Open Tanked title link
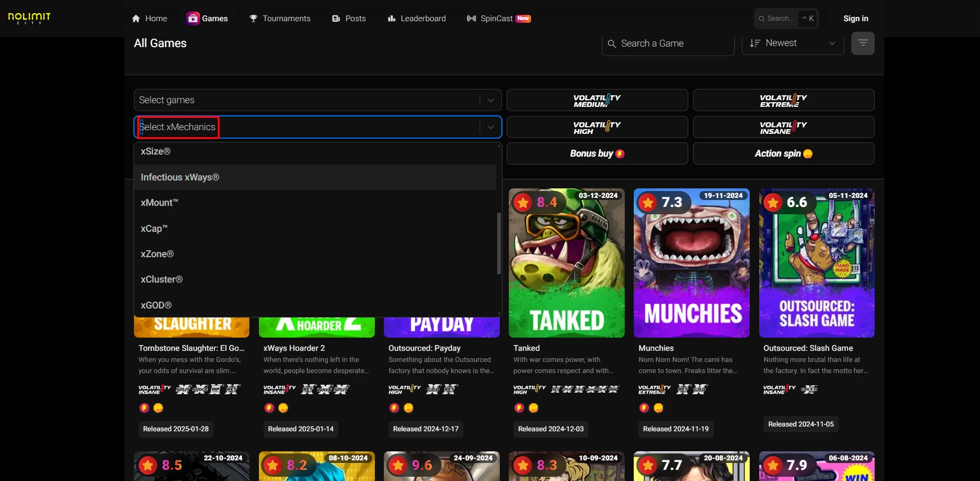The height and width of the screenshot is (481, 980). click(x=527, y=348)
